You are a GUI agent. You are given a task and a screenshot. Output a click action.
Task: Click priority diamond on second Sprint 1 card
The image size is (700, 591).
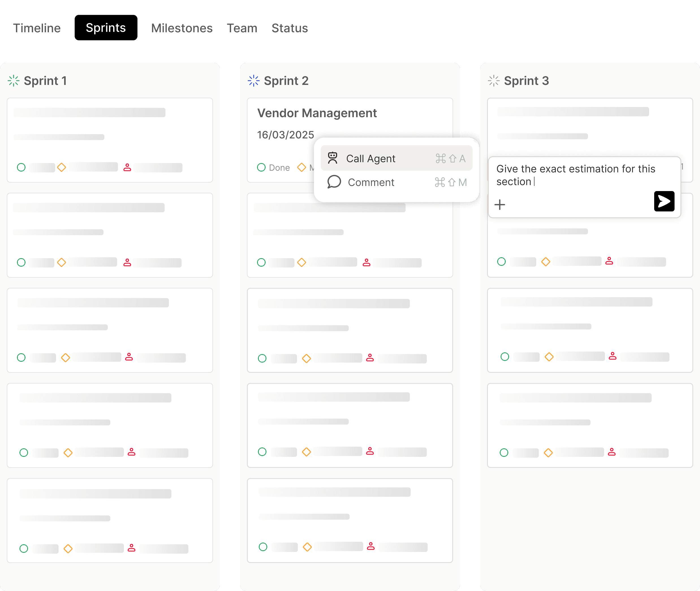coord(62,262)
